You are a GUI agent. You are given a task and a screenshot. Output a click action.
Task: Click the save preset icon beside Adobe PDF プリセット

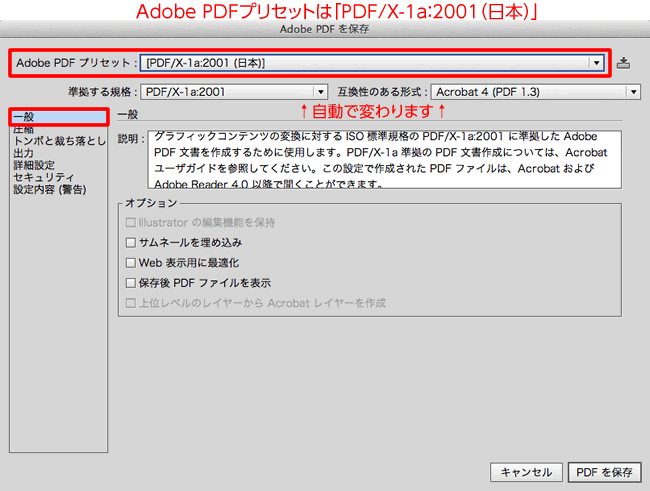click(x=623, y=63)
